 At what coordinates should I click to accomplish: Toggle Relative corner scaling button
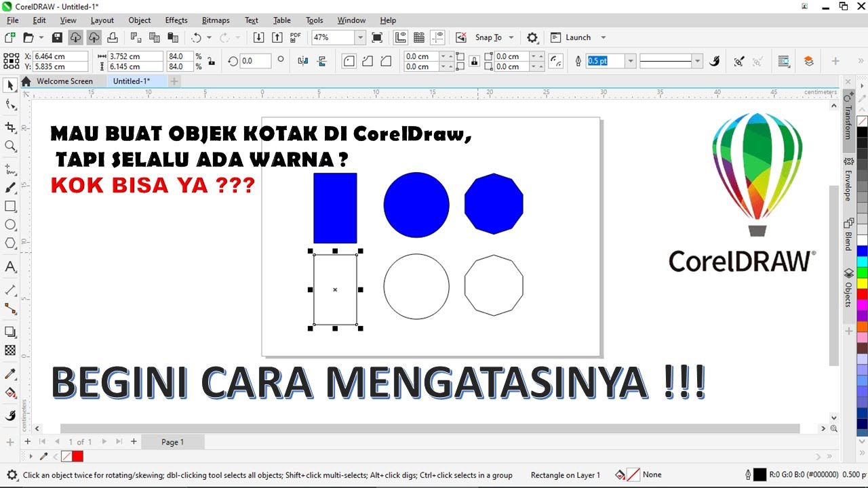point(556,61)
